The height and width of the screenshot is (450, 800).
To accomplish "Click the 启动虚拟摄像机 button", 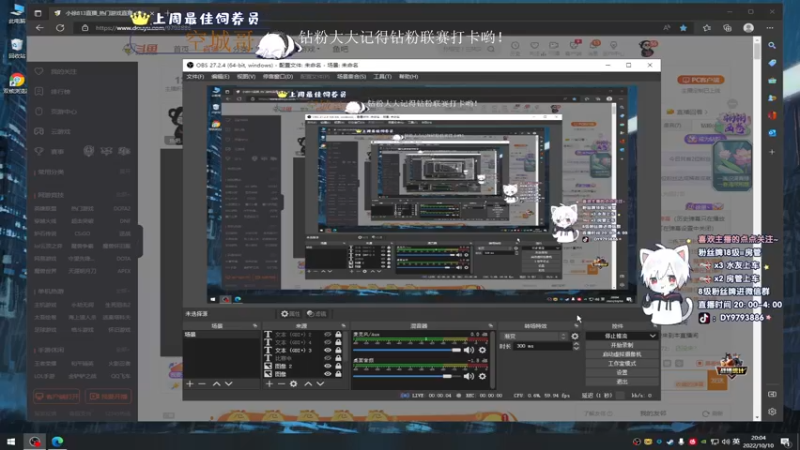I will click(621, 354).
